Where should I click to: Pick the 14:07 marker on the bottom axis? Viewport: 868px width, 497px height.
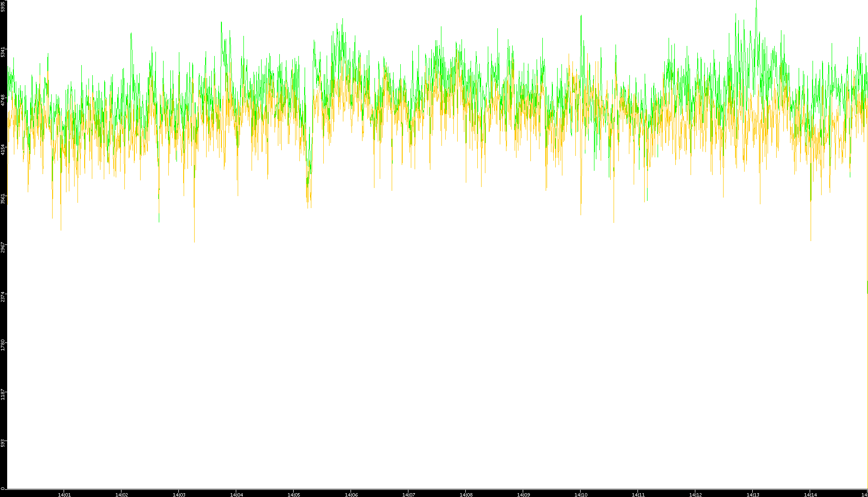[x=408, y=495]
